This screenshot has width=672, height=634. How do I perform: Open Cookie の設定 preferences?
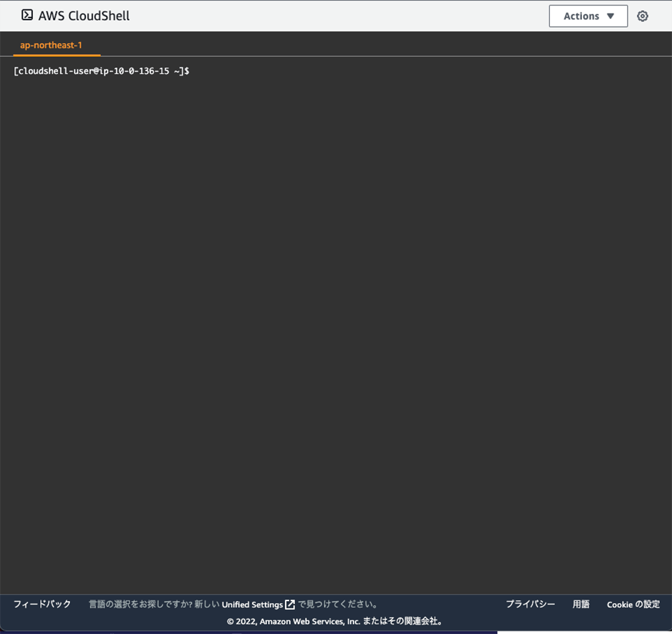point(633,604)
